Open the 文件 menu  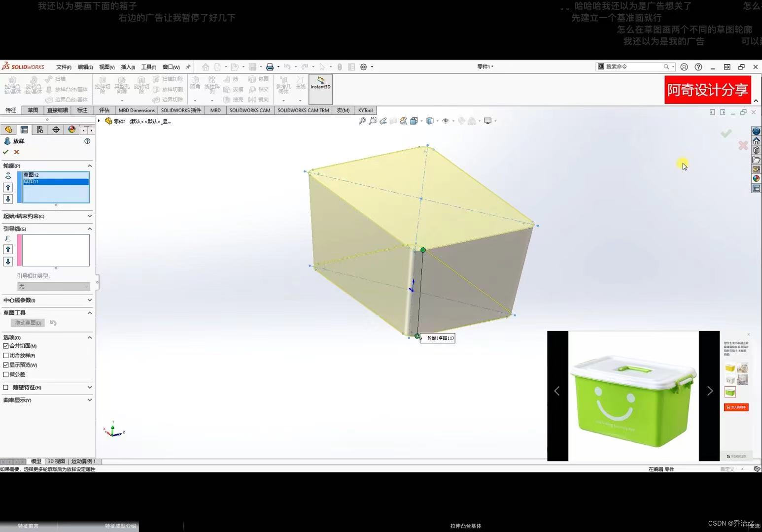point(64,67)
